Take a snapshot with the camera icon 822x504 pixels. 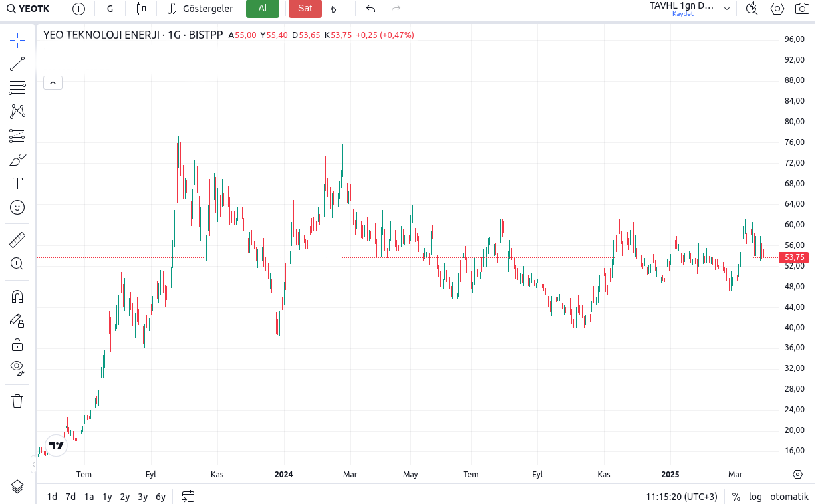(x=803, y=9)
